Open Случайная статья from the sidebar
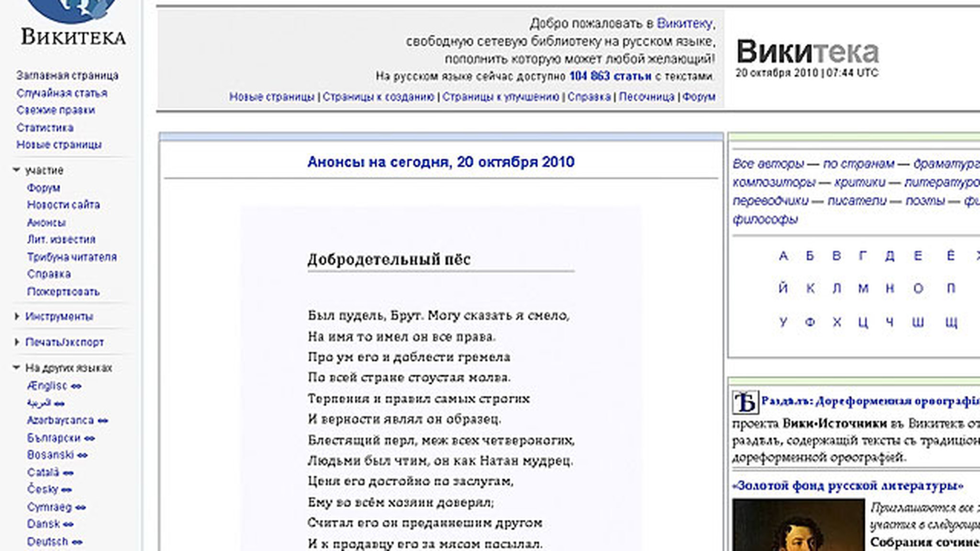980x551 pixels. 63,93
